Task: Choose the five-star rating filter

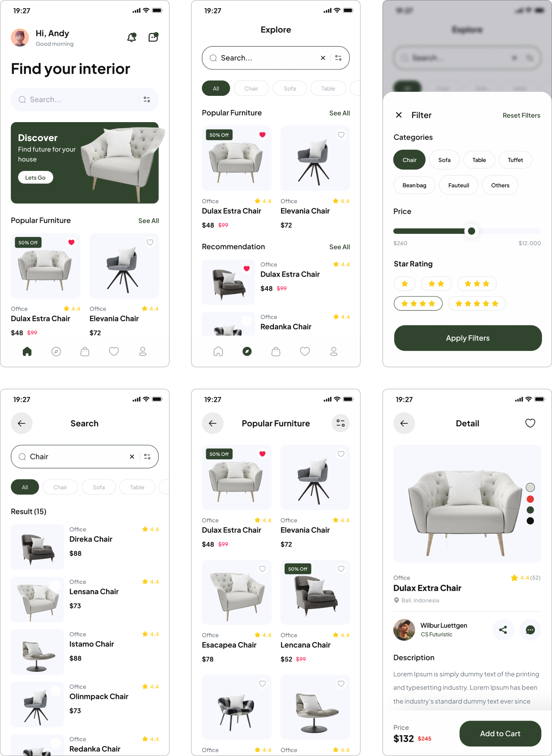Action: coord(477,303)
